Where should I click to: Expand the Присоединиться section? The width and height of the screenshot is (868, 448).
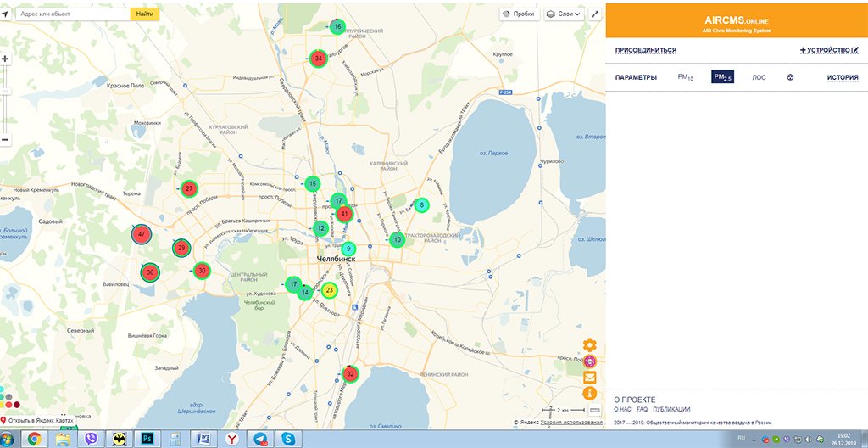[645, 51]
